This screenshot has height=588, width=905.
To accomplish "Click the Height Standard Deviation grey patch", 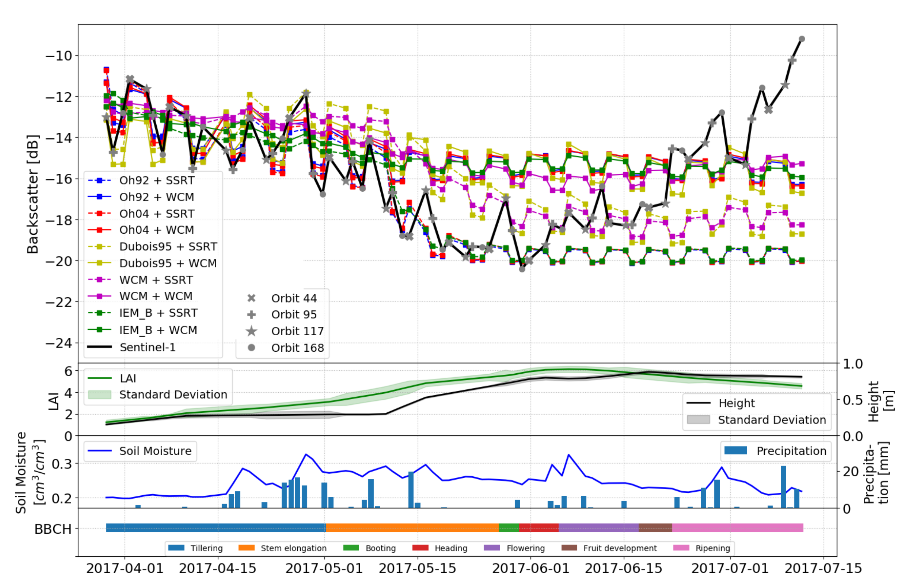I will pos(698,419).
